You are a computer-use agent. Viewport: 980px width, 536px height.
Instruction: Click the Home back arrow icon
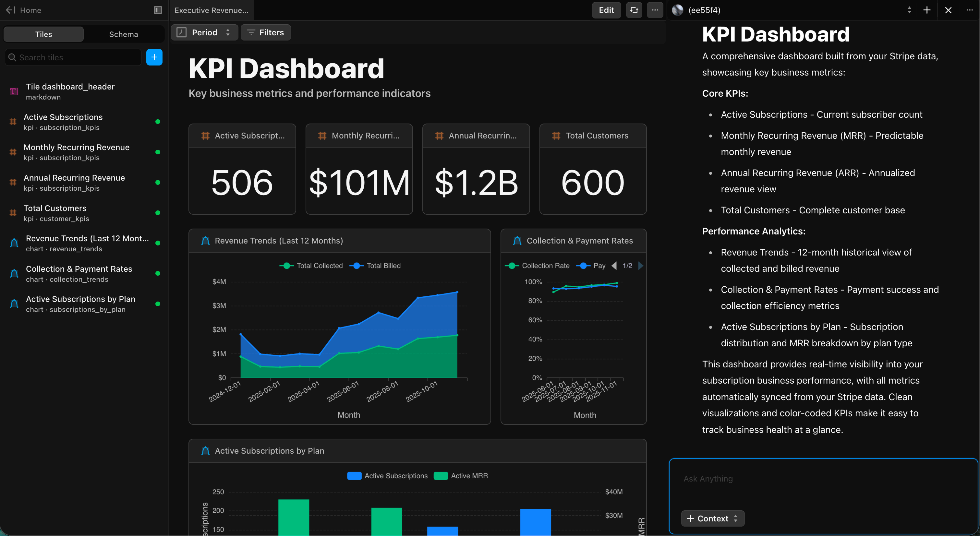coord(10,10)
